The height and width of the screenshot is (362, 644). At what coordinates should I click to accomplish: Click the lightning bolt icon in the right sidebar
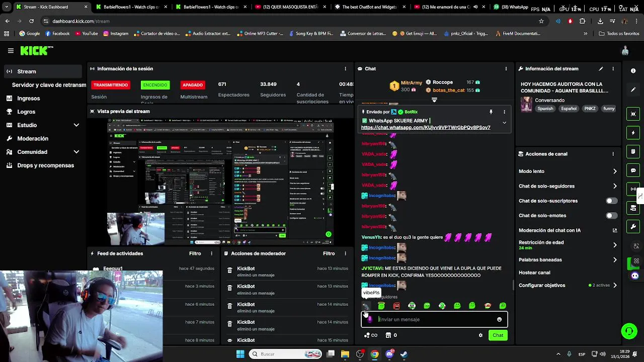[633, 133]
